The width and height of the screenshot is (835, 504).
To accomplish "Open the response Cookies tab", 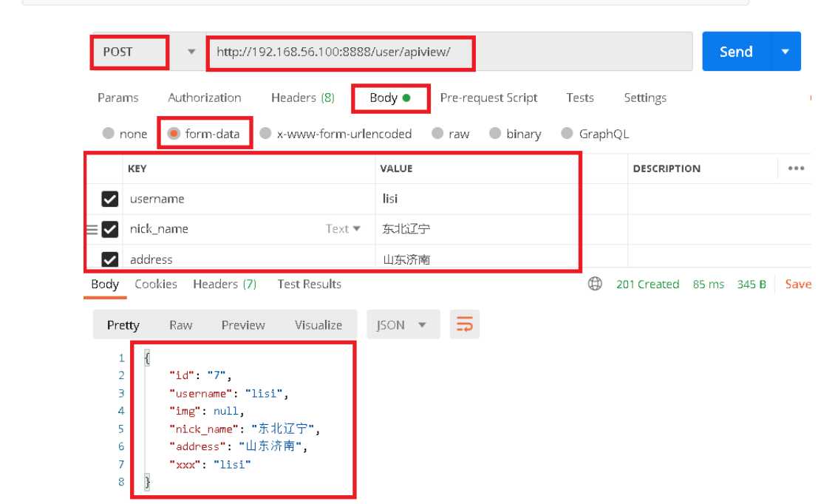I will pos(155,284).
